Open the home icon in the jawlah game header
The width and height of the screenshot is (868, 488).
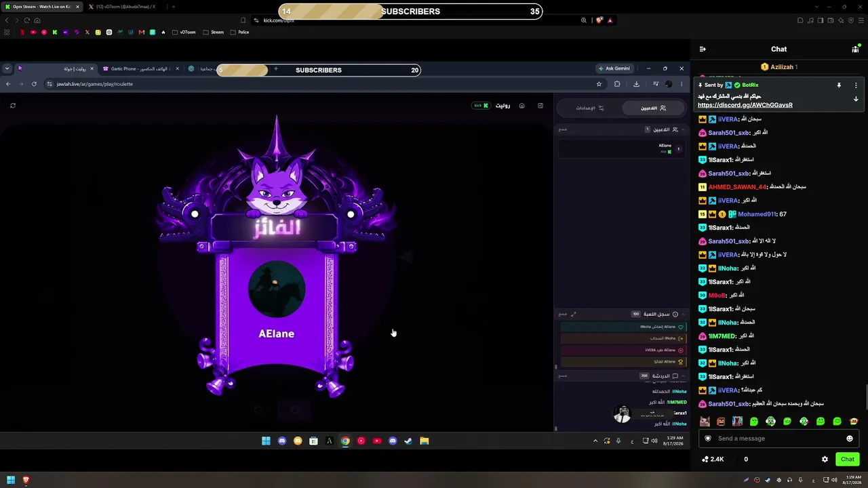click(521, 106)
